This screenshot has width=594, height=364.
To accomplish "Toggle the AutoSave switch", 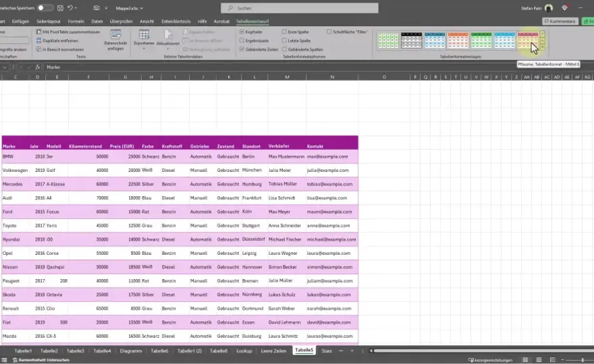I will [x=45, y=8].
